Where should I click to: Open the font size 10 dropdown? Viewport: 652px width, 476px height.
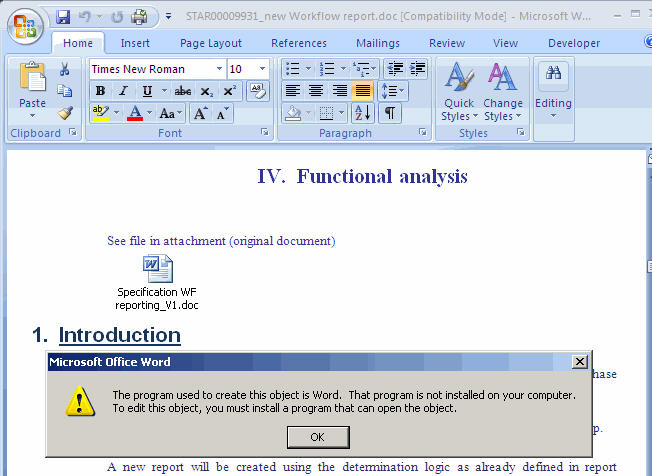(262, 69)
